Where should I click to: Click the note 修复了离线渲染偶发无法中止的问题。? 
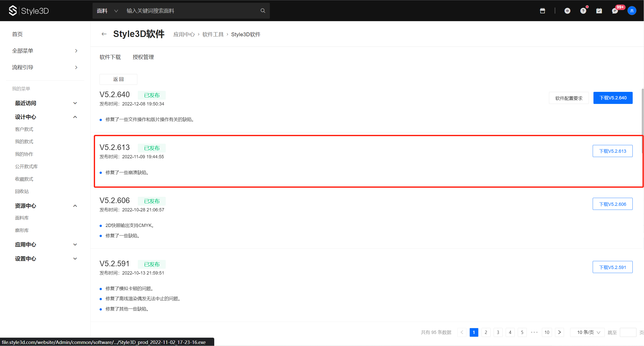point(143,299)
